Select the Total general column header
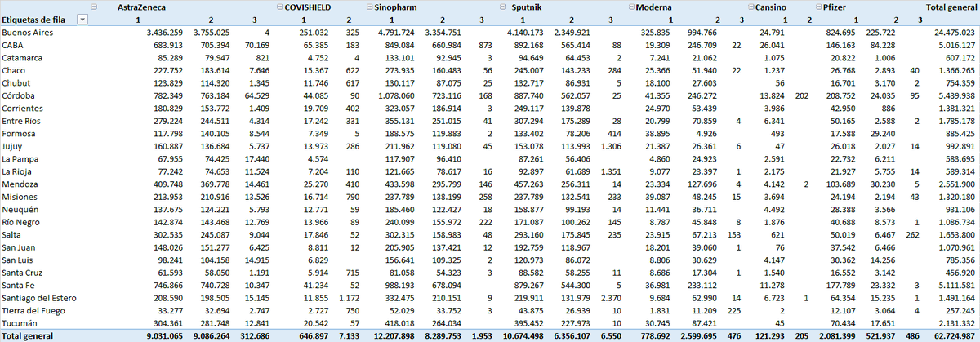This screenshot has height=342, width=980. [951, 7]
